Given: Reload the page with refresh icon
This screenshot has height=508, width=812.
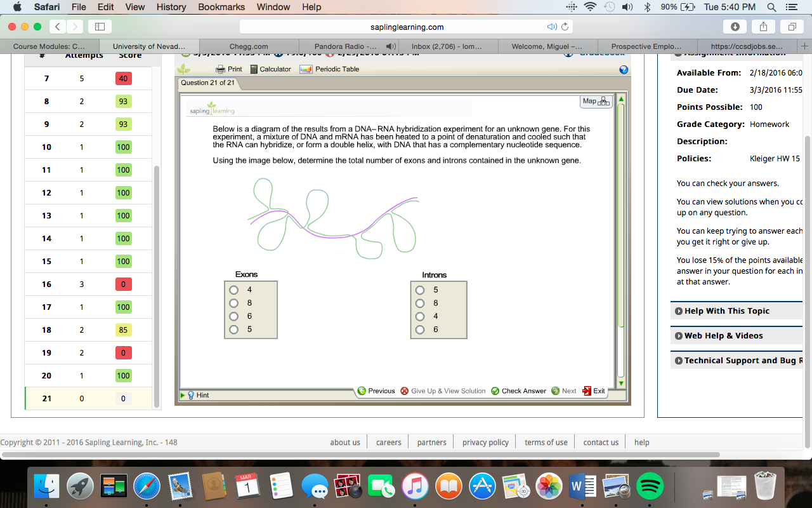Looking at the screenshot, I should point(565,27).
